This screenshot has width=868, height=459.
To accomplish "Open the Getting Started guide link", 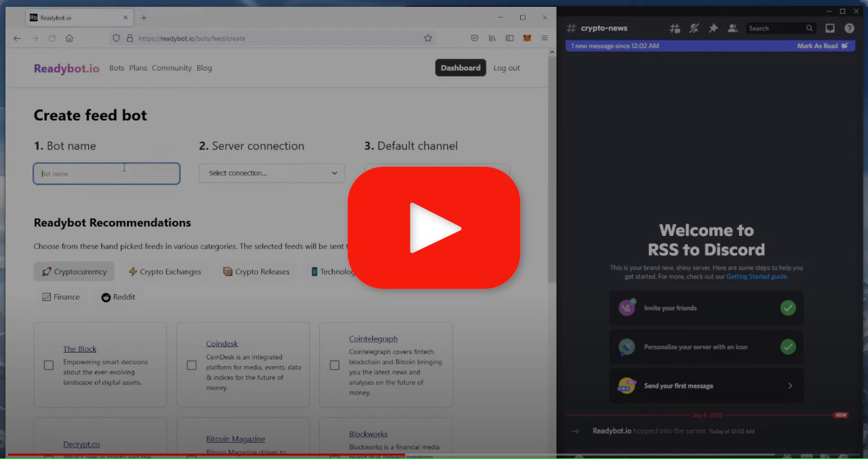I will click(x=757, y=276).
